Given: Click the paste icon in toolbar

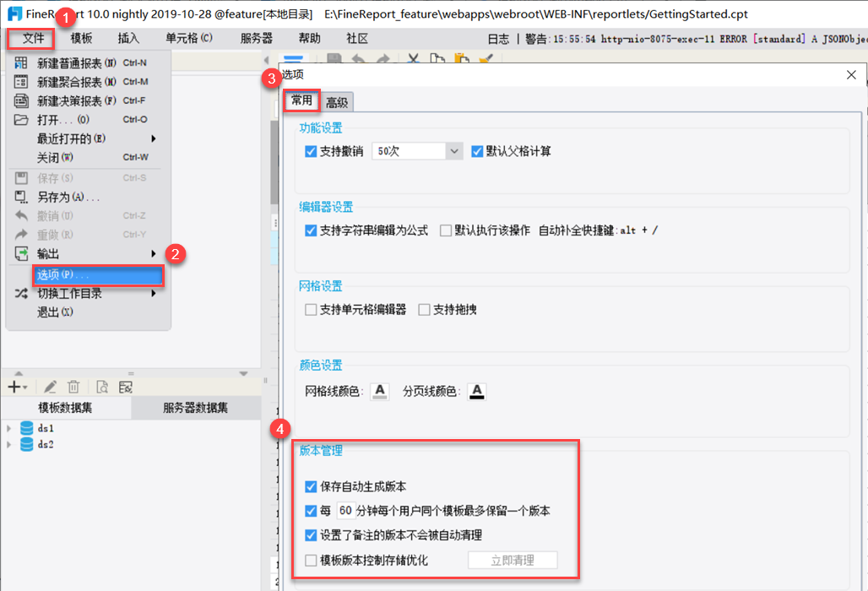Looking at the screenshot, I should [462, 58].
